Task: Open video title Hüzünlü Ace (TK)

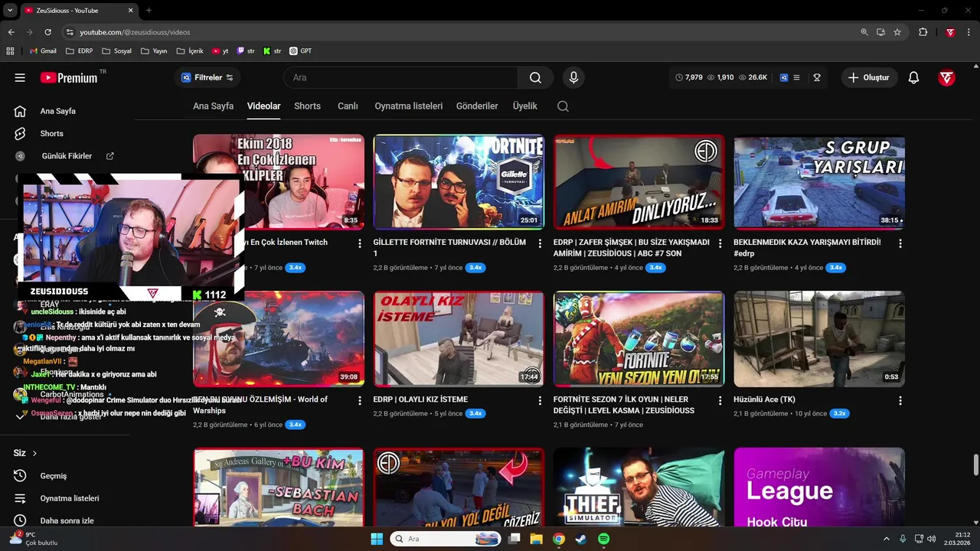Action: pyautogui.click(x=764, y=399)
